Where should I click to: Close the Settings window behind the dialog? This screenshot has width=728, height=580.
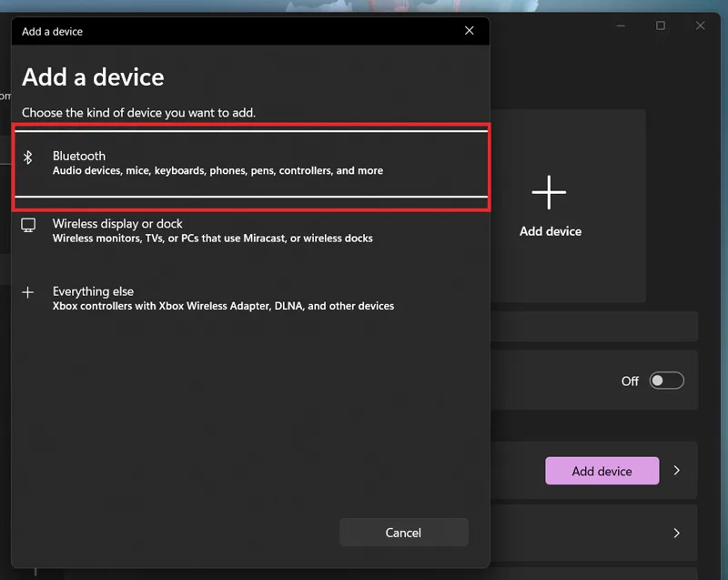pos(700,25)
